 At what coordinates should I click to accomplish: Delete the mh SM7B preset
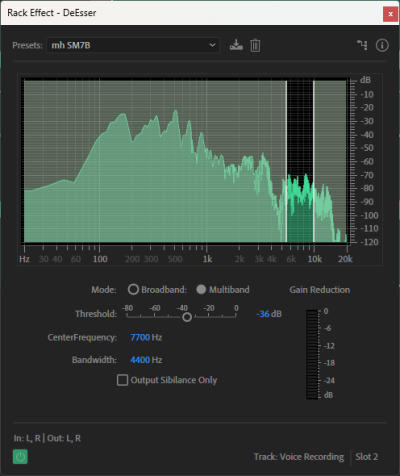255,45
